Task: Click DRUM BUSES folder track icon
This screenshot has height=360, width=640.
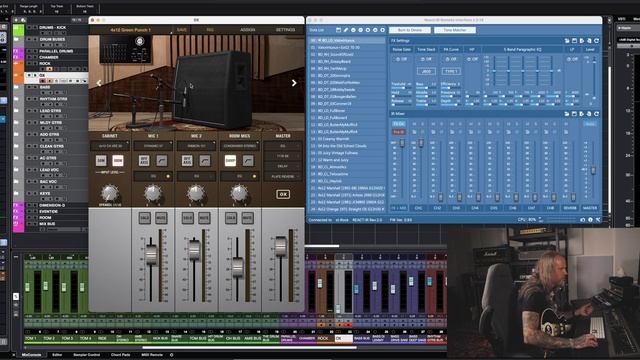Action: coord(16,40)
